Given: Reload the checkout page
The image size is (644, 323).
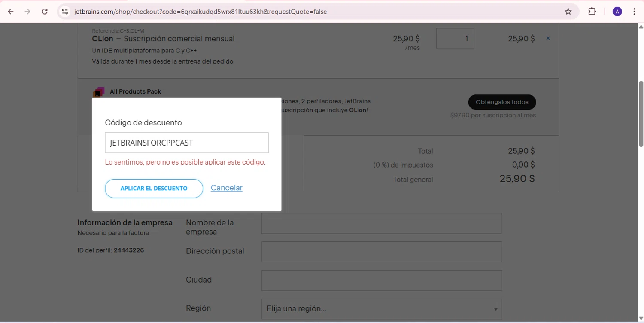Looking at the screenshot, I should 45,12.
